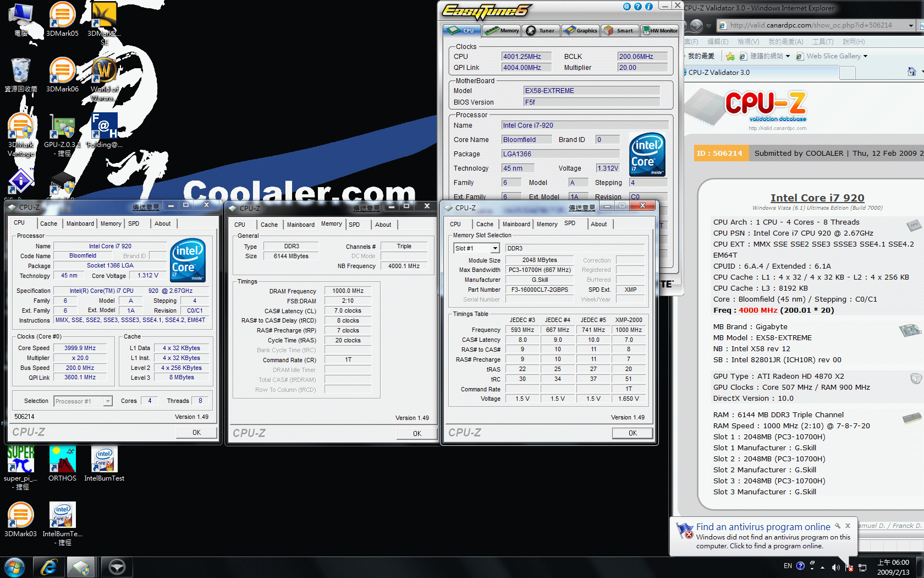Open the 說明(H) Help menu in IE
Viewport: 924px width, 578px height.
pyautogui.click(x=854, y=42)
